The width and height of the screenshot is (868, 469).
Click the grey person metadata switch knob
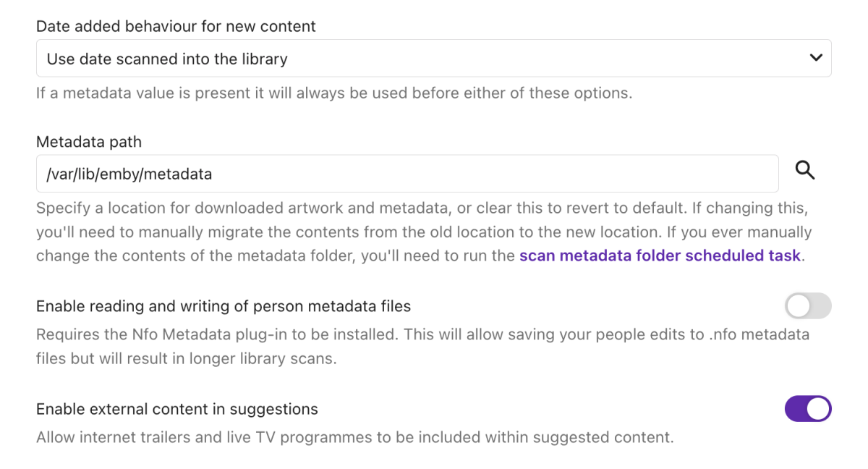click(x=799, y=306)
